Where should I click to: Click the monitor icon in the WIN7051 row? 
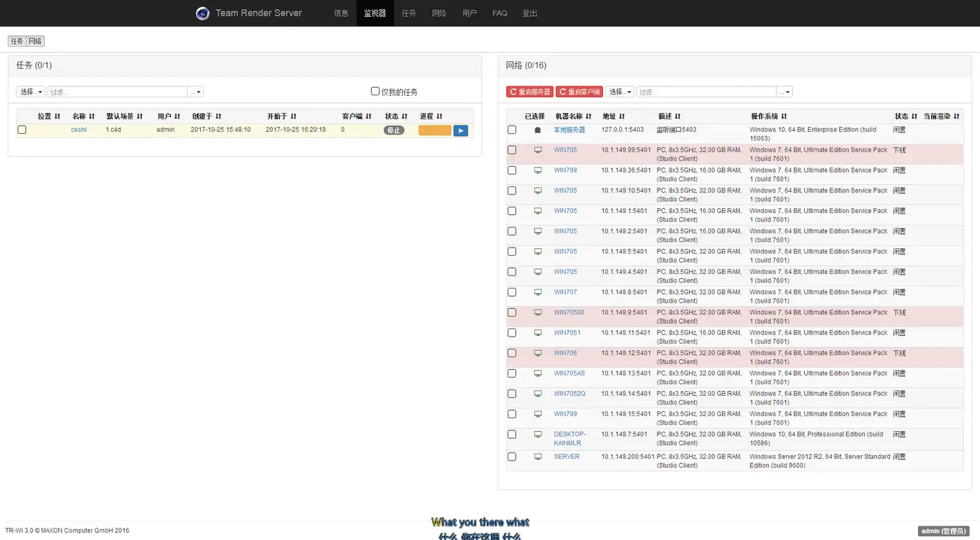click(x=538, y=333)
